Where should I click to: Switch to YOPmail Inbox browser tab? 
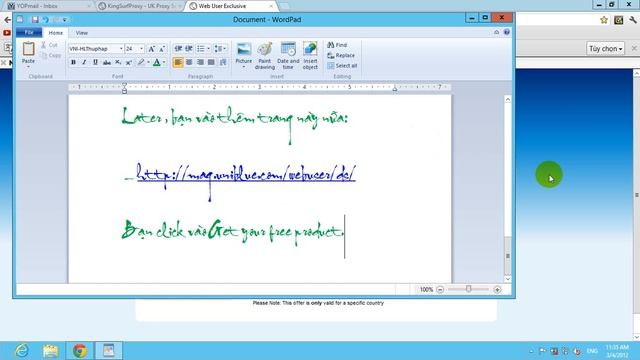tap(48, 6)
